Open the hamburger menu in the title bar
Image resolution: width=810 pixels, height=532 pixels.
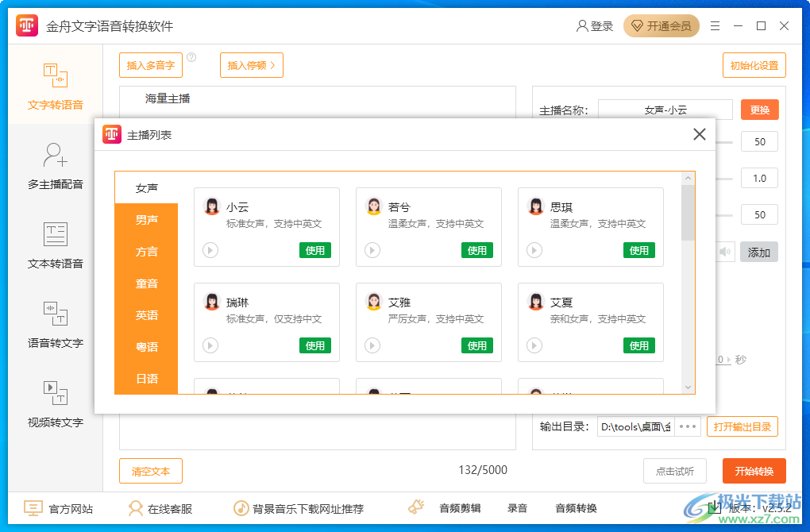click(x=715, y=25)
